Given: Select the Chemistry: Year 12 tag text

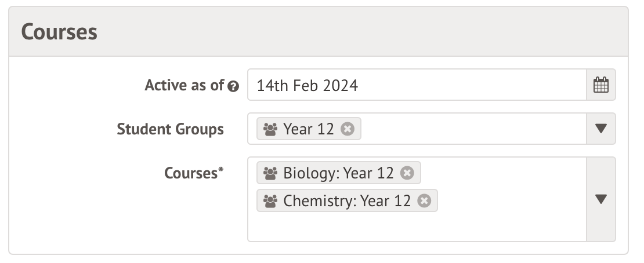Looking at the screenshot, I should coord(347,200).
